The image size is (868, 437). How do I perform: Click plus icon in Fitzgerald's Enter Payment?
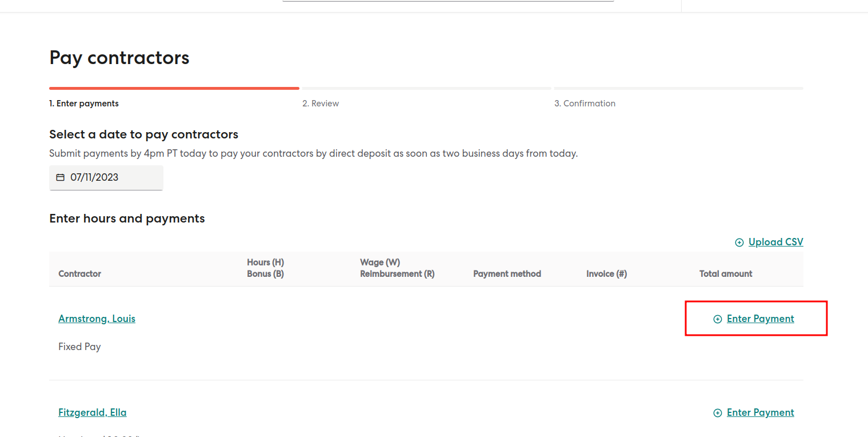click(x=718, y=413)
